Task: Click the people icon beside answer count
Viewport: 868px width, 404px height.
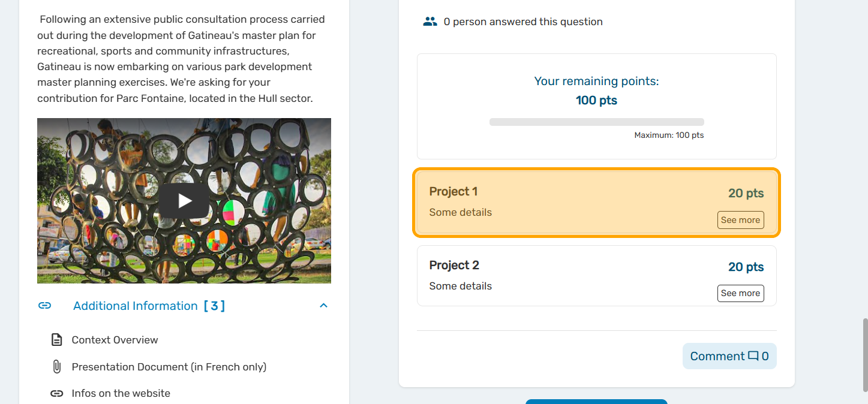Action: [430, 22]
